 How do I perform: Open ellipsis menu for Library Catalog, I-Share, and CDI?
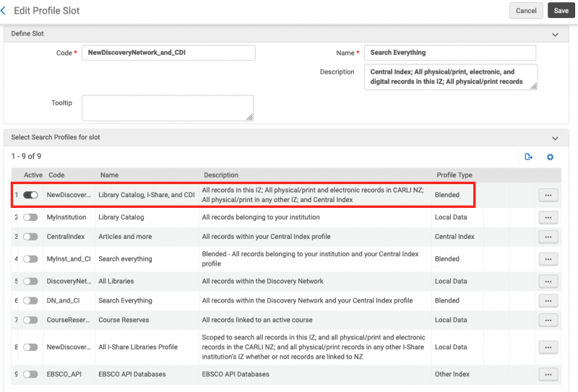(548, 195)
